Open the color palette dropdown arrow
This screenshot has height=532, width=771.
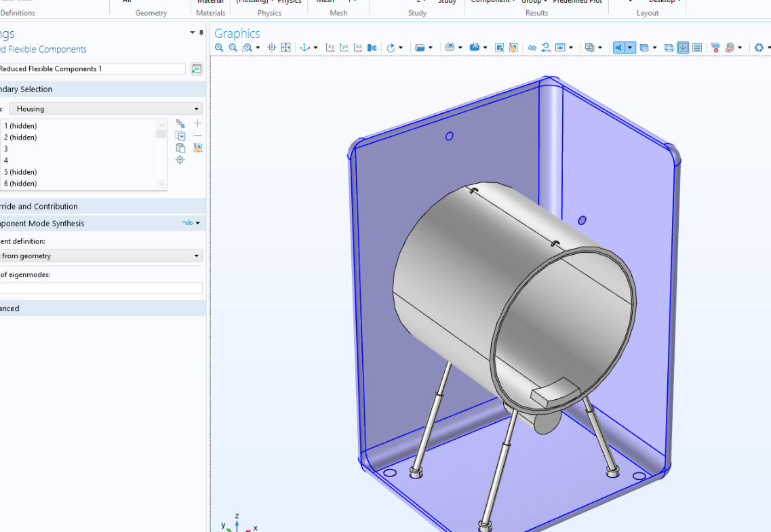(x=740, y=47)
